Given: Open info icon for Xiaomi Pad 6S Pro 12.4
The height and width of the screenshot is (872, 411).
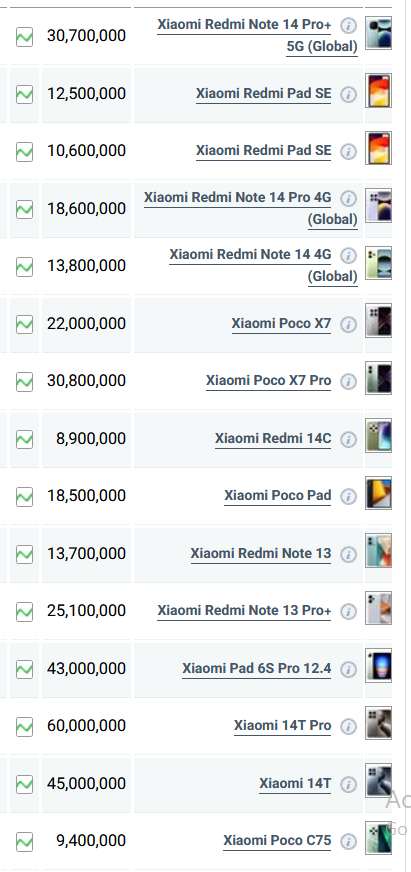Looking at the screenshot, I should (348, 670).
